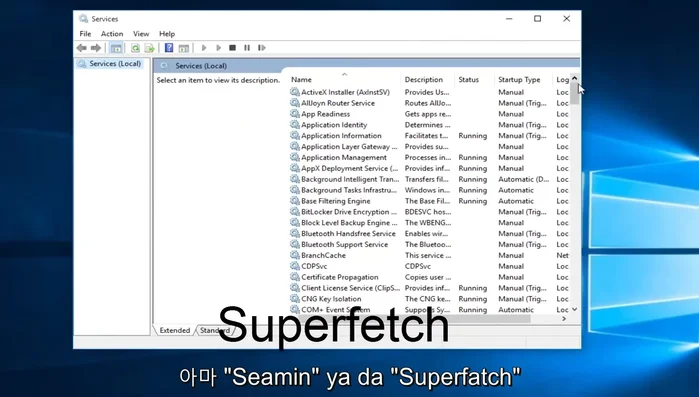Click the vertical scrollbar down arrow

click(x=575, y=309)
